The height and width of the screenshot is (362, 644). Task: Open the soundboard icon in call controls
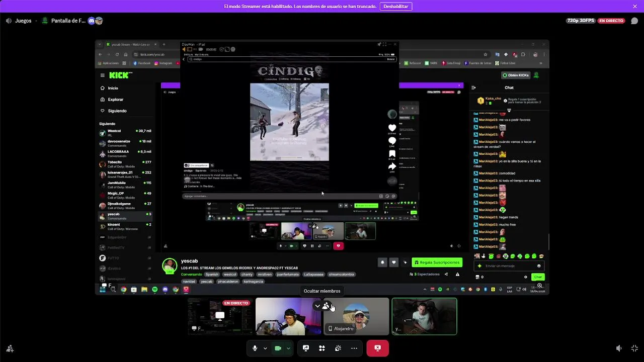coord(338,348)
